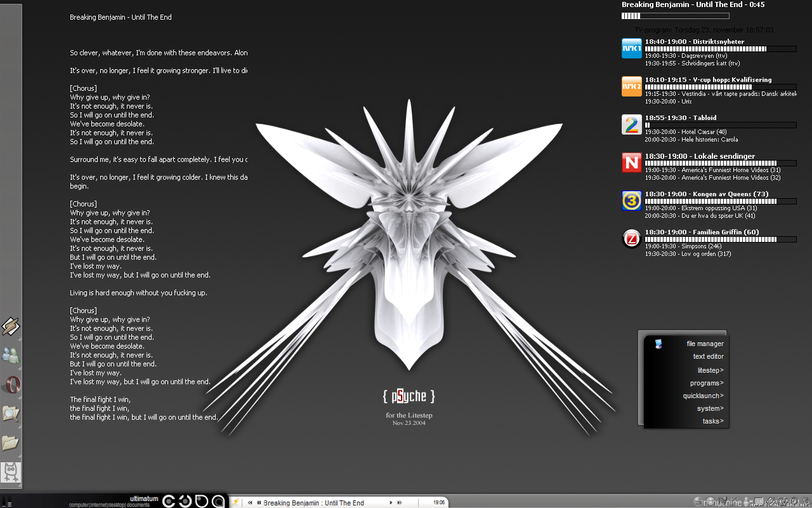Open the folder search magnifier dock icon
Screen dimensions: 812x508
coord(11,414)
